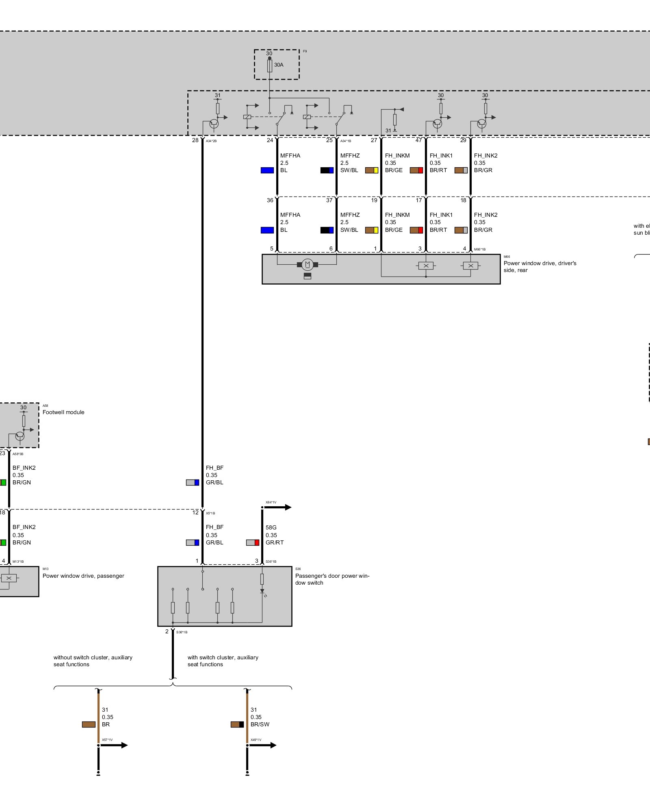Click the "Footwell module" label
Image resolution: width=650 pixels, height=812 pixels.
tap(63, 412)
